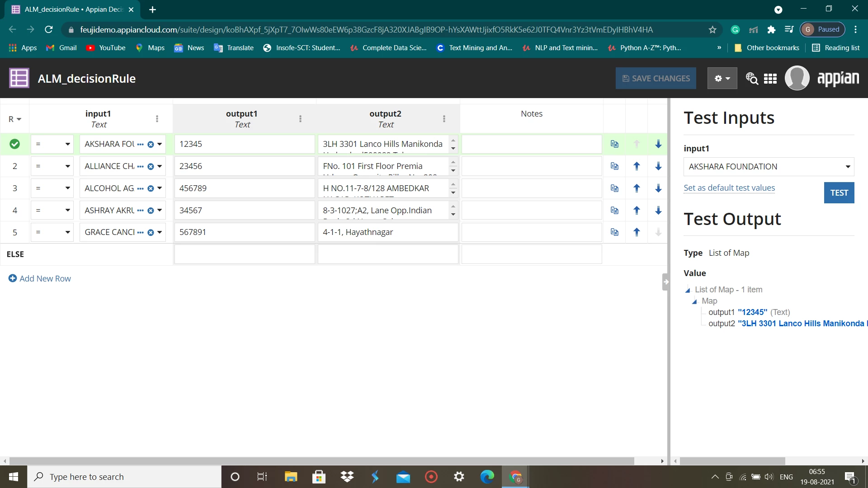The image size is (868, 488).
Task: Click the test panel horizontal scrollbar
Action: 732,461
